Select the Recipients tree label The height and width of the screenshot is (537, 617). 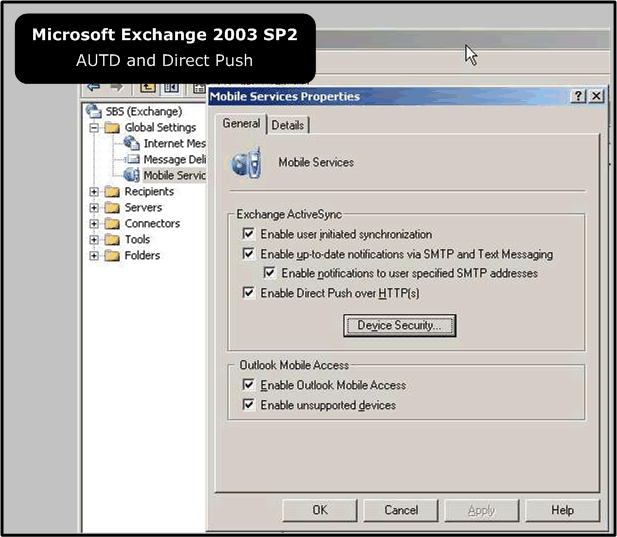click(149, 192)
